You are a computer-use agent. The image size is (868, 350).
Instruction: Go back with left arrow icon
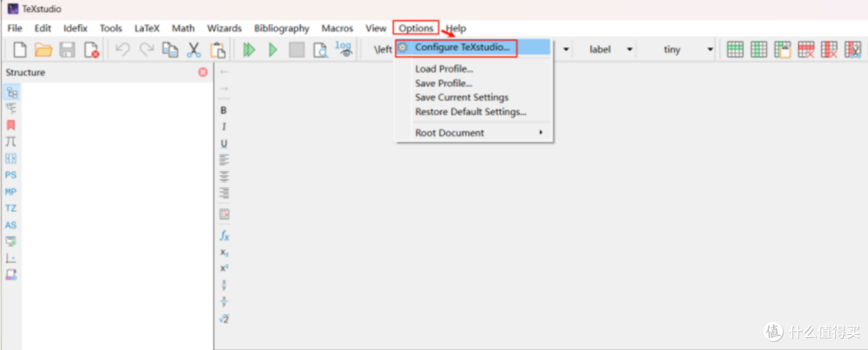[223, 72]
